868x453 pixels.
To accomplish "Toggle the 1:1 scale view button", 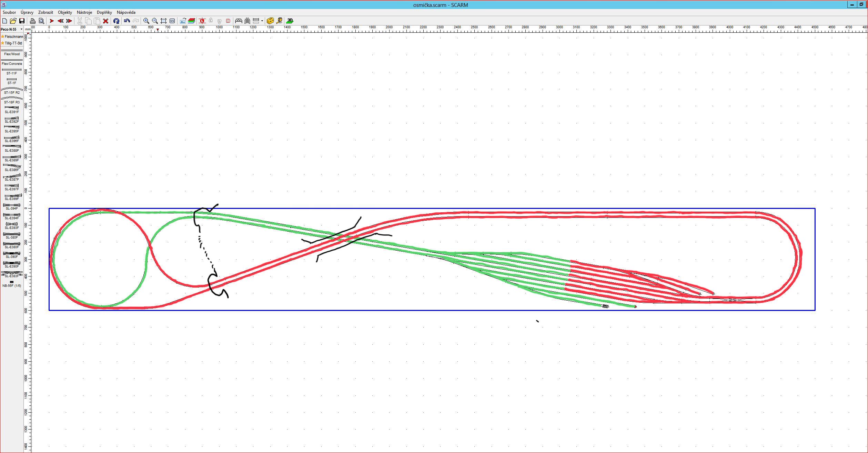I will pyautogui.click(x=172, y=21).
